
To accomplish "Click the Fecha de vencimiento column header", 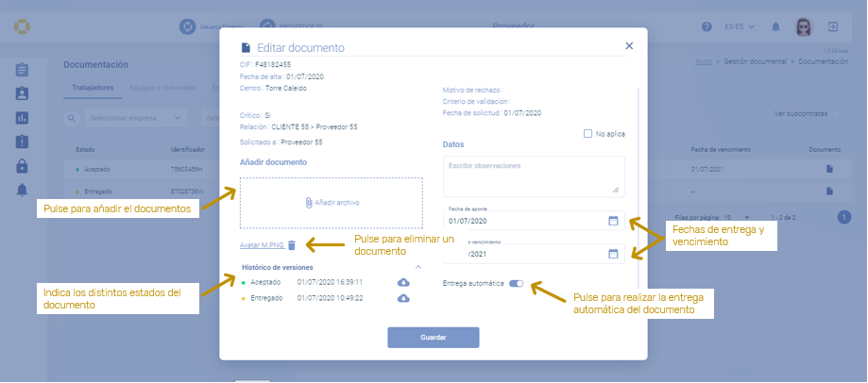I will 721,149.
